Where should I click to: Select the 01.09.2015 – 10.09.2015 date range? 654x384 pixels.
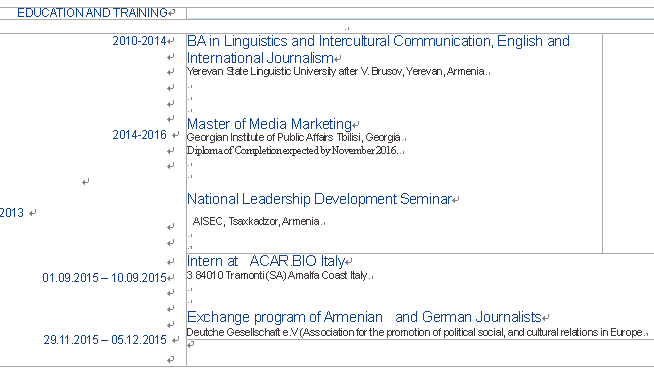(104, 278)
